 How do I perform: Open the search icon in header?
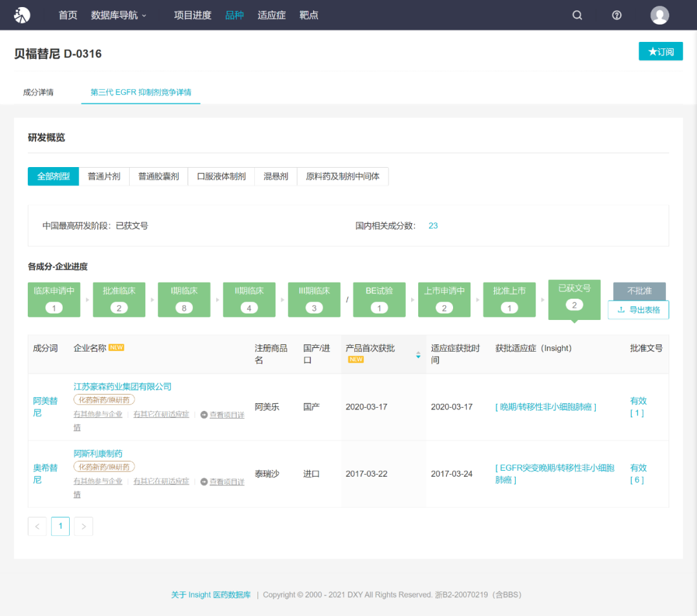[577, 15]
